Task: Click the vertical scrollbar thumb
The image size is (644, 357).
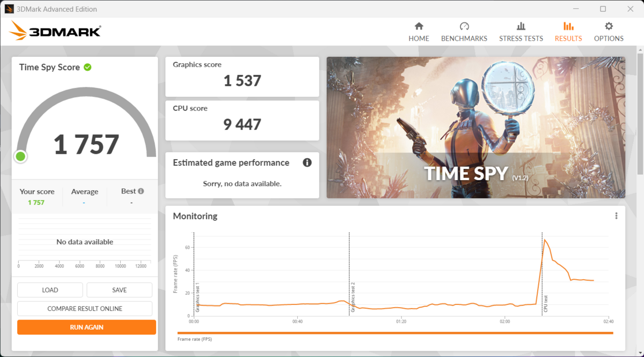Action: click(x=639, y=114)
